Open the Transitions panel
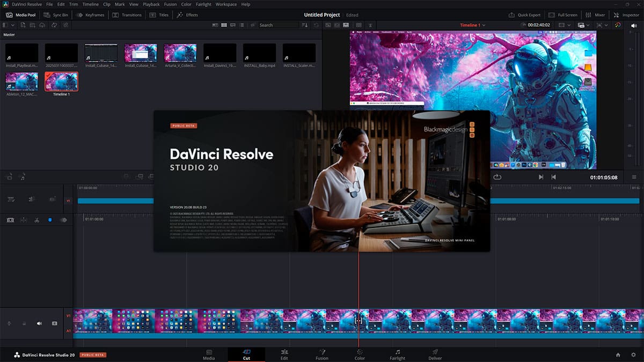 pos(127,15)
